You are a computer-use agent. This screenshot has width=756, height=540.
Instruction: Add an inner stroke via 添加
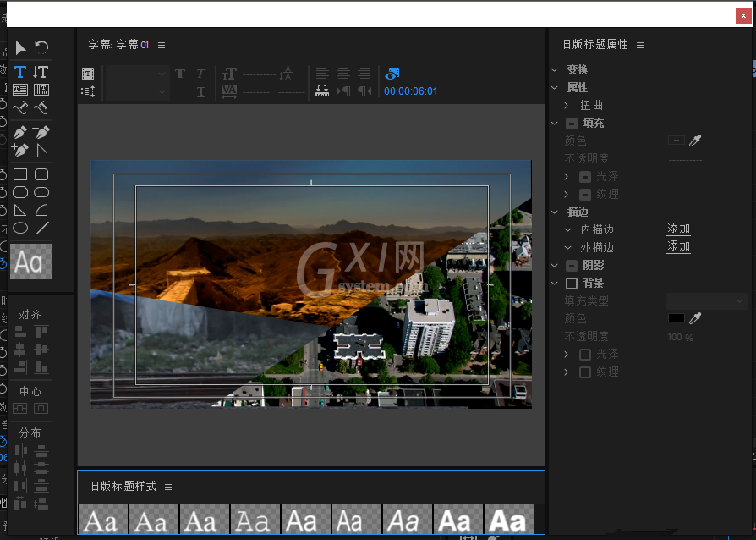[678, 229]
